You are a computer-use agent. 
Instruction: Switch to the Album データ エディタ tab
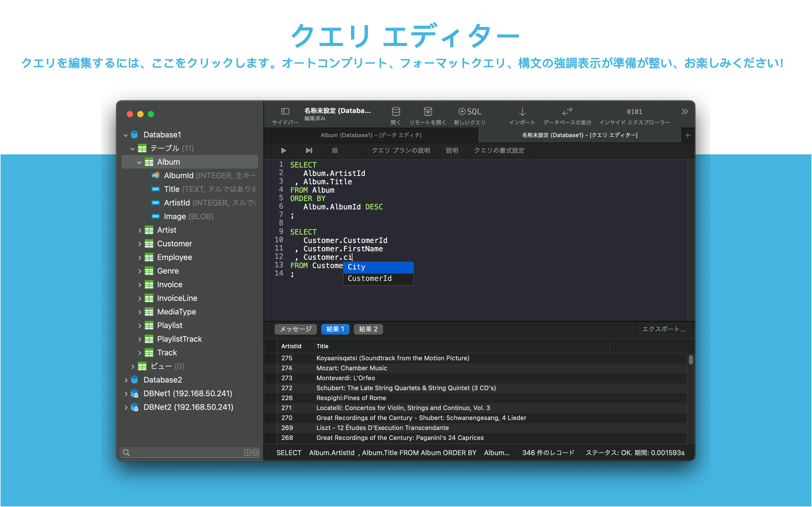click(x=371, y=135)
